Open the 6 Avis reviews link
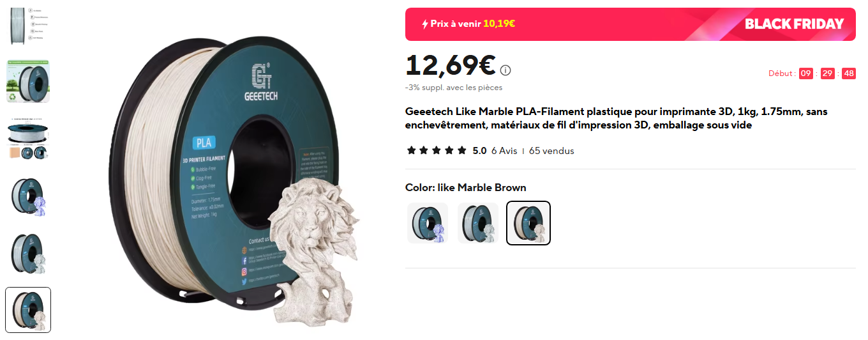Image resolution: width=868 pixels, height=340 pixels. 504,151
